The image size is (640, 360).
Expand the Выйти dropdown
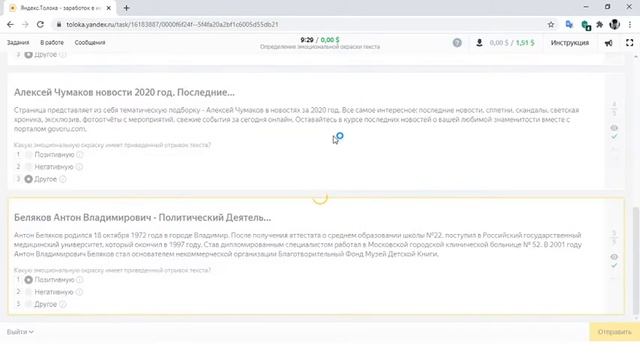(20, 332)
